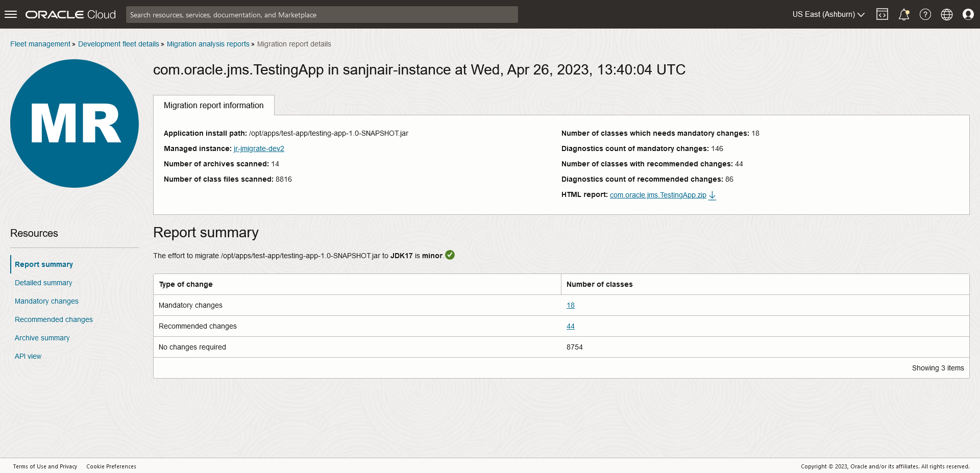This screenshot has height=473, width=980.
Task: Open the language globe selector
Action: [947, 14]
